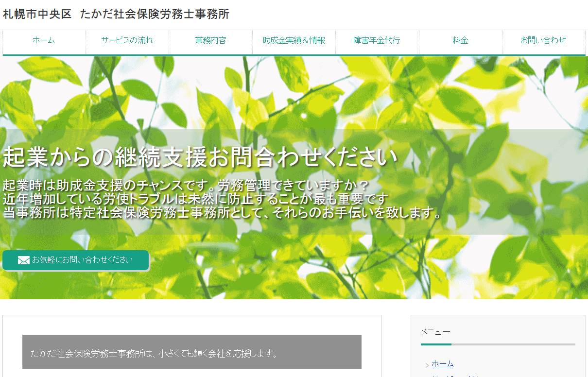The width and height of the screenshot is (588, 377).
Task: Open the 料金 navigation item
Action: [x=460, y=41]
